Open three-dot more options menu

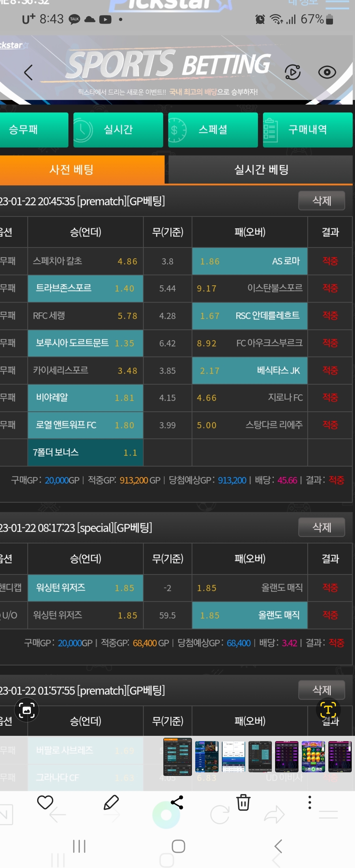310,802
